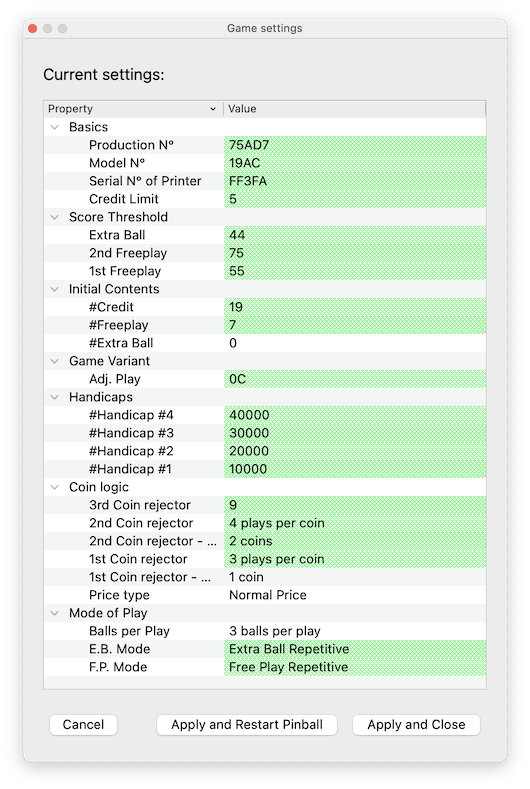Close the Game settings window
Viewport: 530px width, 789px height.
33,29
